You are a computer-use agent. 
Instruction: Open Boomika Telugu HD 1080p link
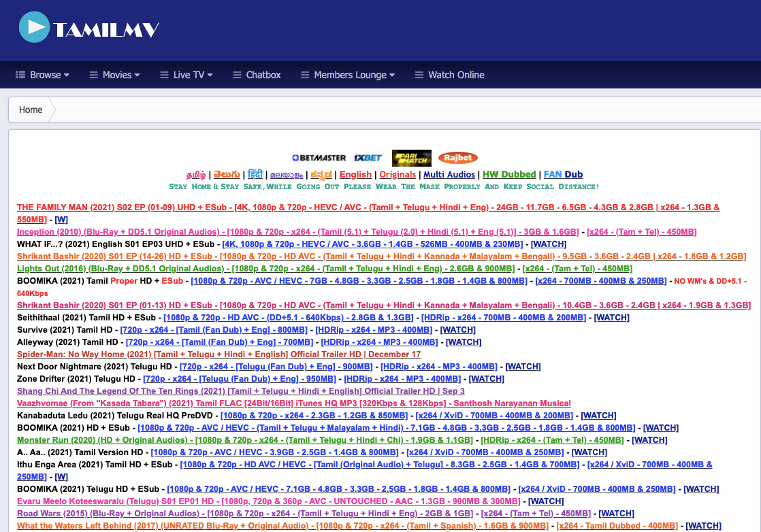(x=339, y=489)
